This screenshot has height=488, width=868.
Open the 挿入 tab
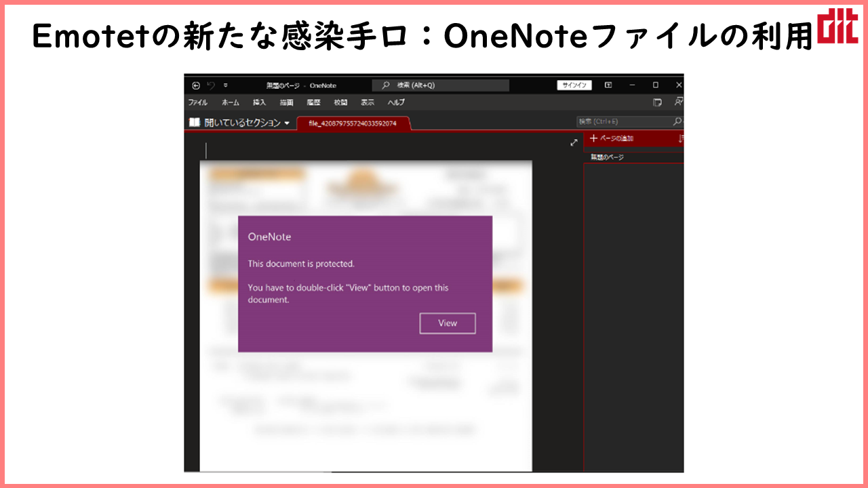[260, 102]
